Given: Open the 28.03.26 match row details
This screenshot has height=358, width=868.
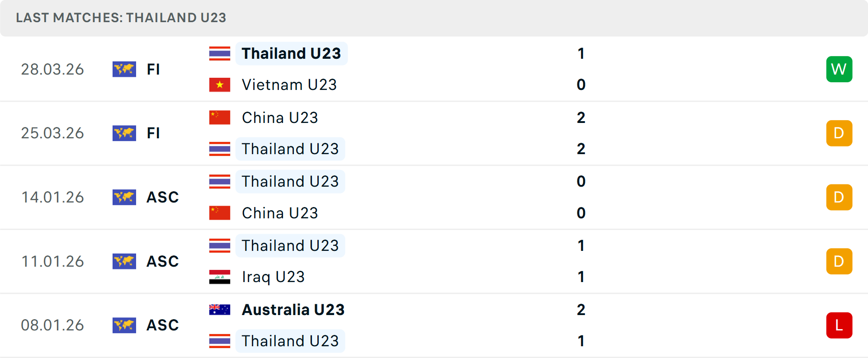Looking at the screenshot, I should pos(434,69).
